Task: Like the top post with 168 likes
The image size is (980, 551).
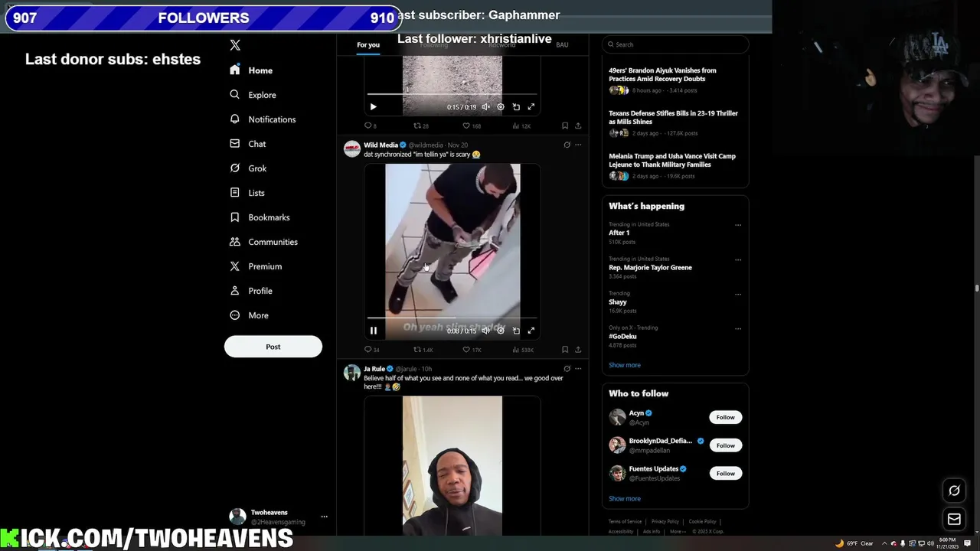Action: coord(472,126)
